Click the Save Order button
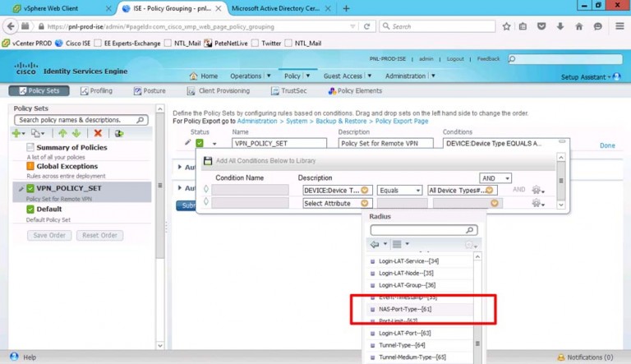 click(x=49, y=235)
